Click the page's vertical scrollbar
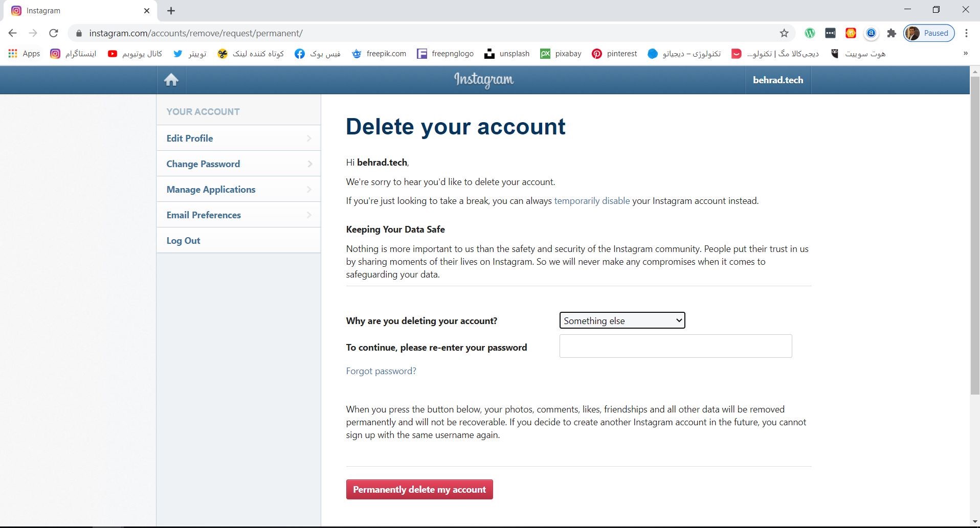Screen dimensions: 980x528 click(x=975, y=235)
